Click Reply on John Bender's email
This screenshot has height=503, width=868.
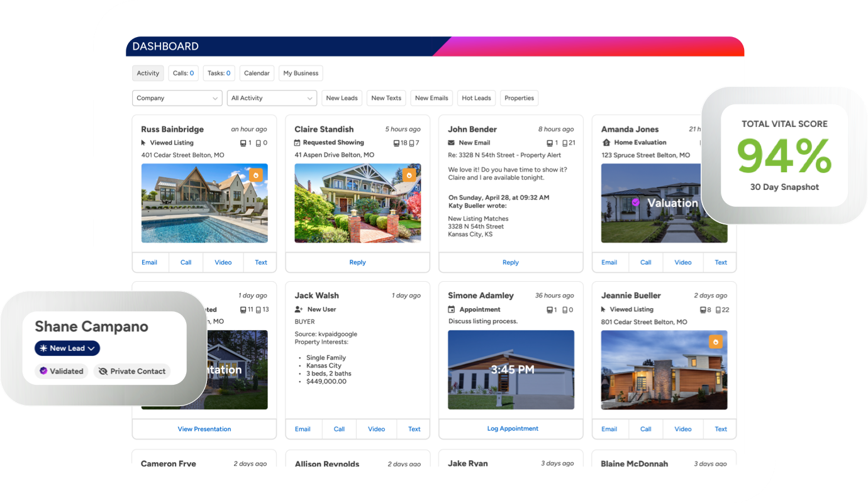[x=510, y=262]
